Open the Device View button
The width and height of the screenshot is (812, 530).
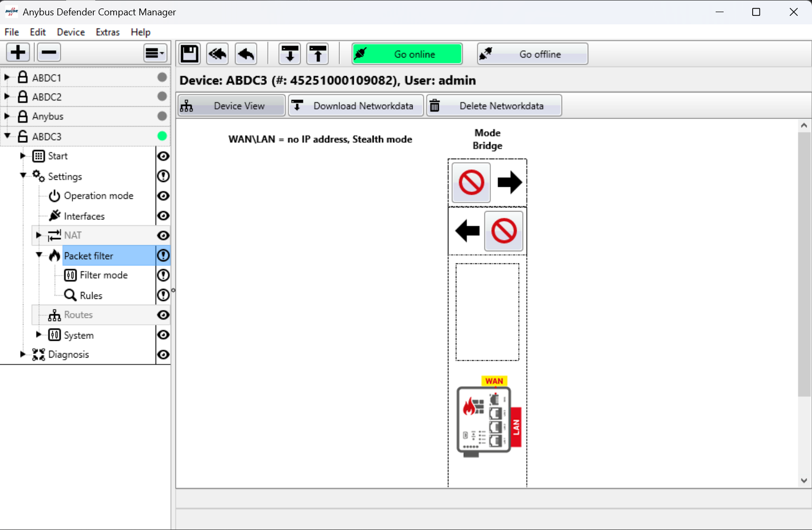click(x=232, y=106)
